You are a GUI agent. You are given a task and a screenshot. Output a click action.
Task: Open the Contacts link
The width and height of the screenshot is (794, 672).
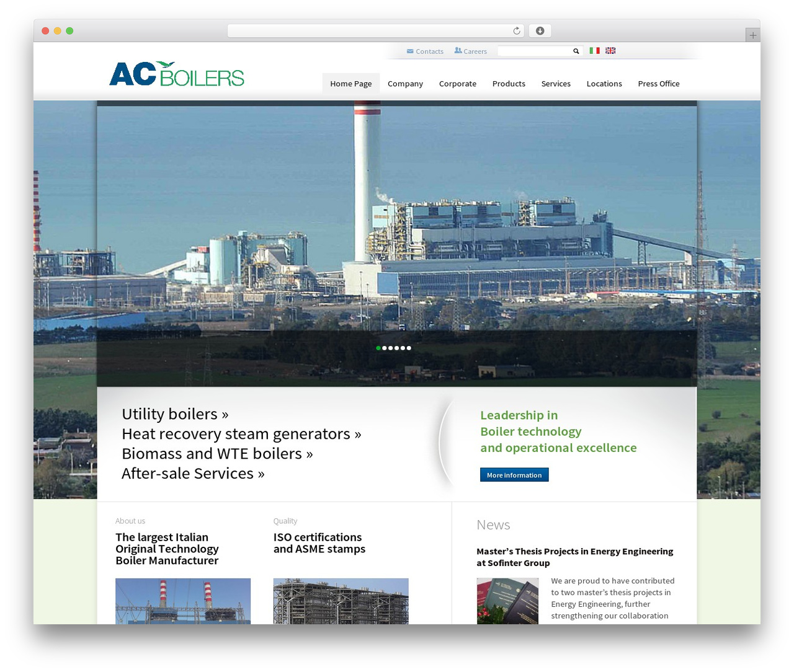425,51
